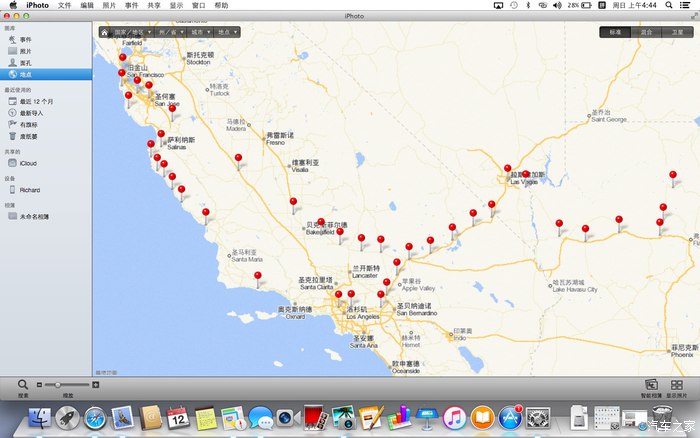Switch the map to Hybrid (混合) view
Viewport: 700px width, 438px height.
(646, 32)
